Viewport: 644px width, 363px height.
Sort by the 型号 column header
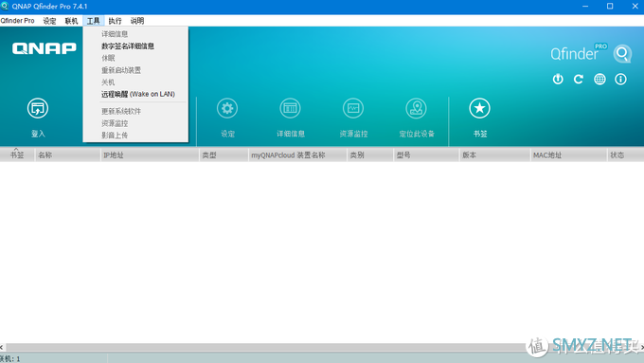pyautogui.click(x=426, y=155)
